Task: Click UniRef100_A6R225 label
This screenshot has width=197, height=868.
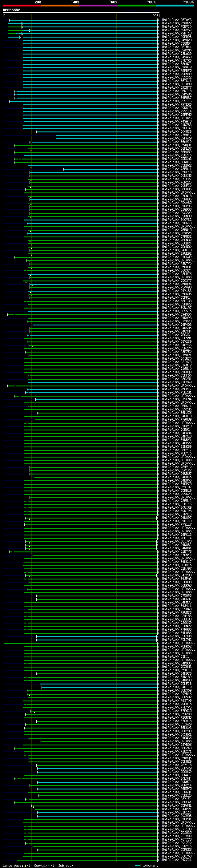Action: (177, 182)
